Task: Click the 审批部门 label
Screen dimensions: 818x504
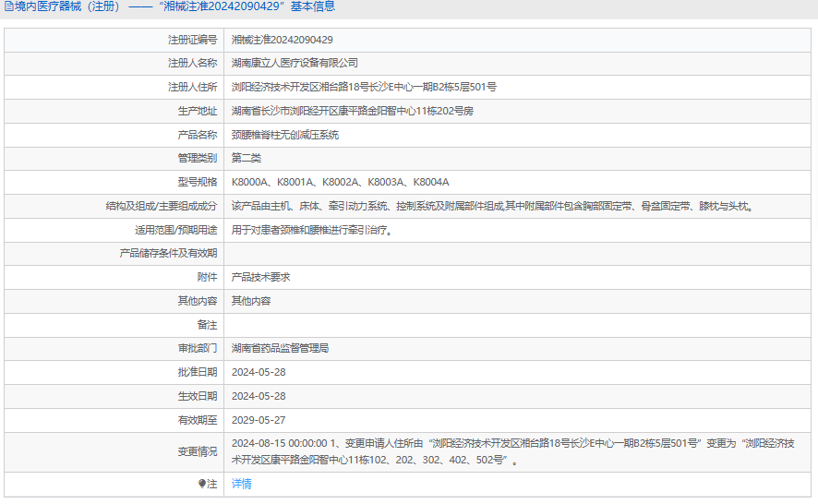Action: pos(198,348)
